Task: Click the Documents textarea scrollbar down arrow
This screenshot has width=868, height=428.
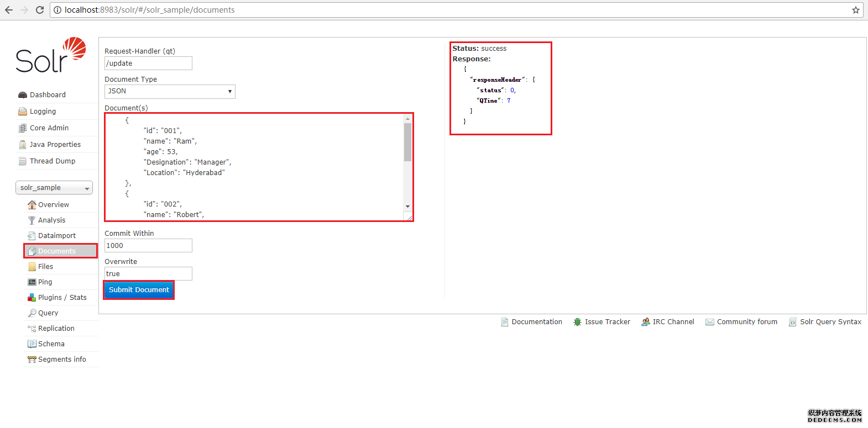Action: click(407, 207)
